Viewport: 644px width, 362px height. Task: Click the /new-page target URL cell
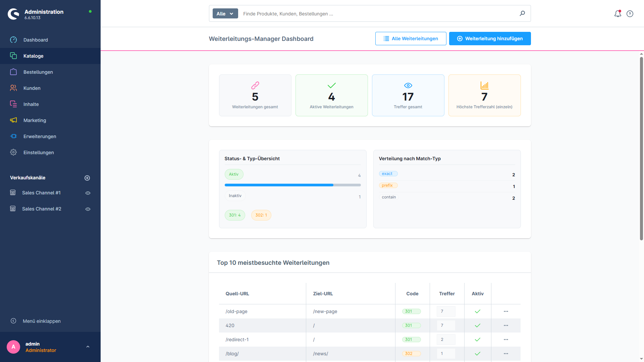[351, 311]
